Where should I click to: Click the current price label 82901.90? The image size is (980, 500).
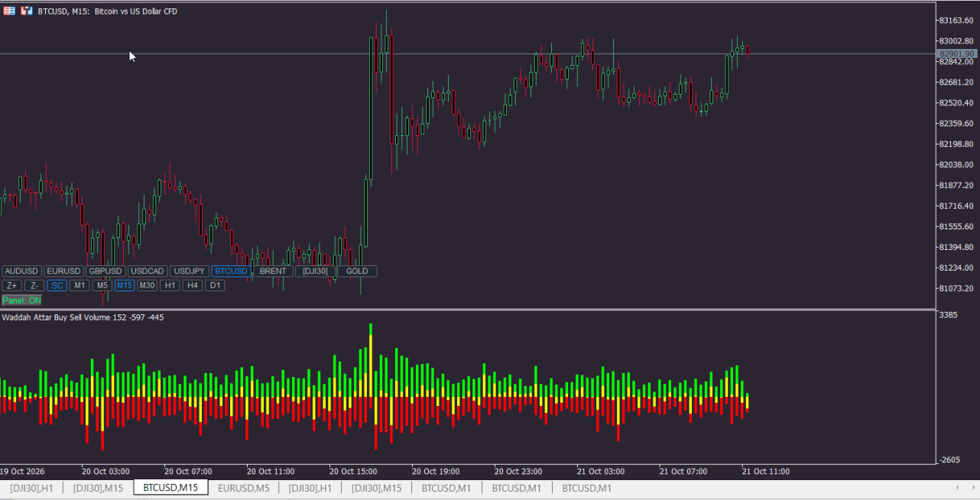click(x=957, y=54)
